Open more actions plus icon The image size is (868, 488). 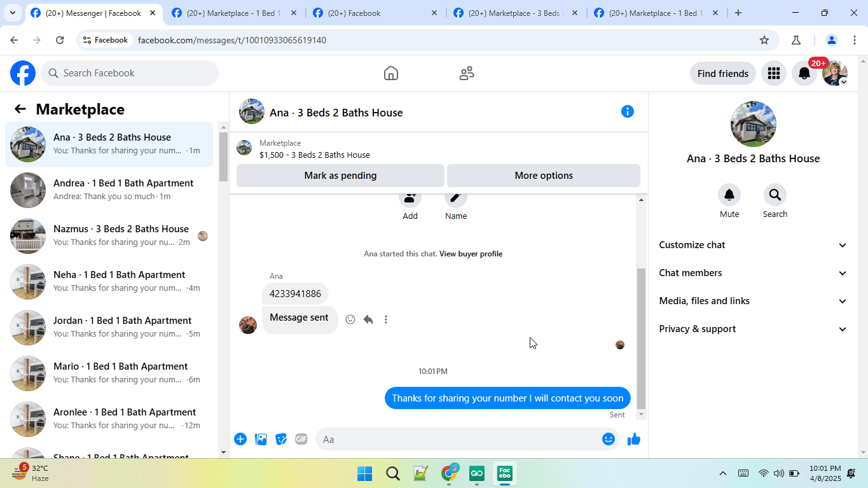pos(240,439)
